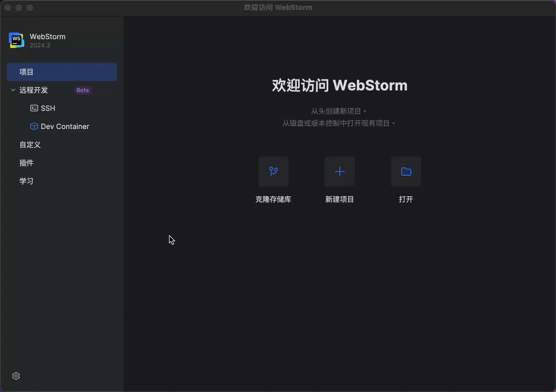Switch to the 学习 tab

[62, 181]
